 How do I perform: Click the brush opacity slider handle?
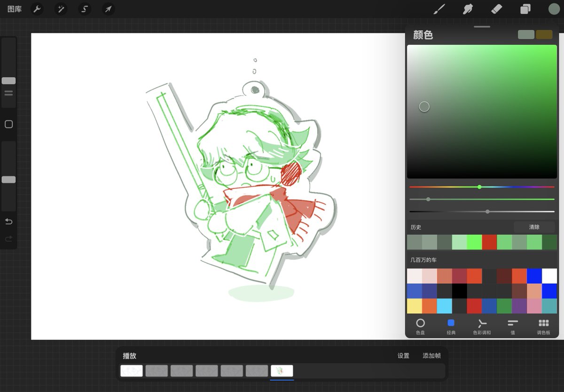tap(8, 180)
